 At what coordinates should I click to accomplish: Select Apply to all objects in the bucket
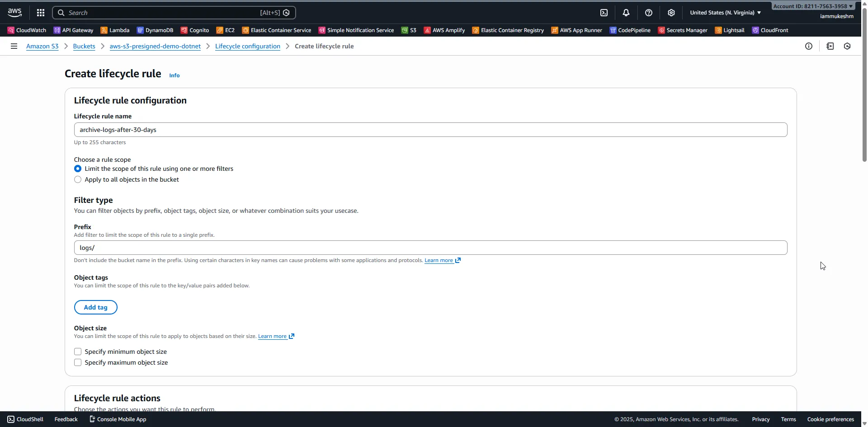click(77, 179)
